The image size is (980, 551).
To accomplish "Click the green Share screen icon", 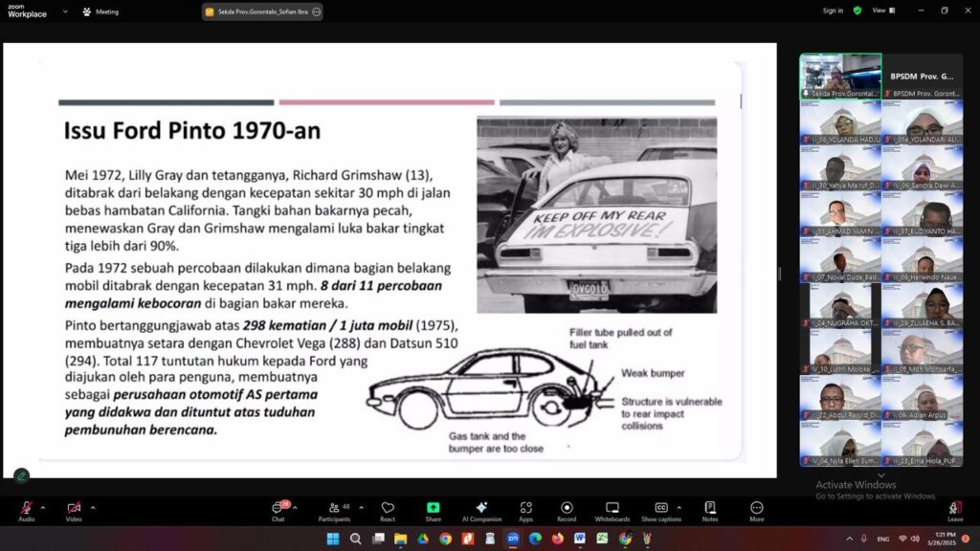I will click(433, 508).
